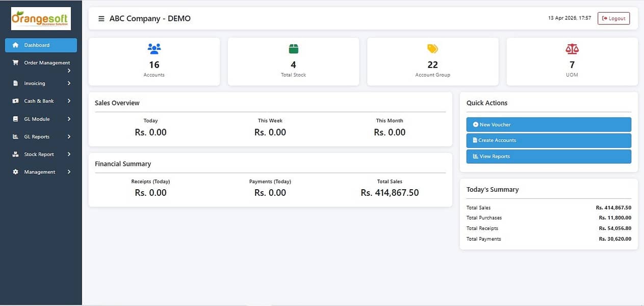Click Total Sales label in Today's Summary
644x306 pixels.
(479, 208)
